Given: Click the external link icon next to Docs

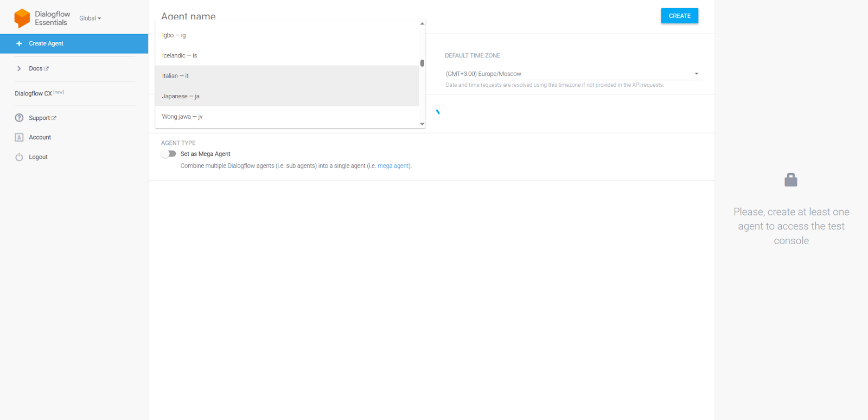Looking at the screenshot, I should pos(46,68).
